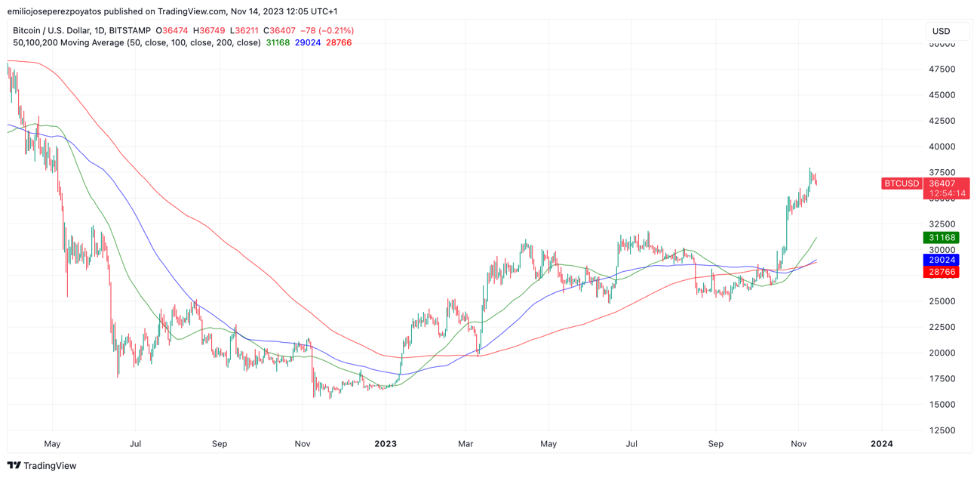This screenshot has width=980, height=478.
Task: Click the countdown timer 12:54:14 label
Action: click(947, 193)
